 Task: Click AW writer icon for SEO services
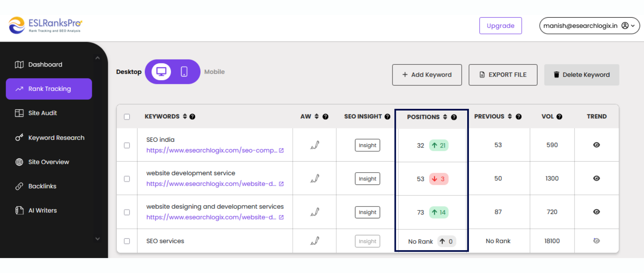point(315,241)
